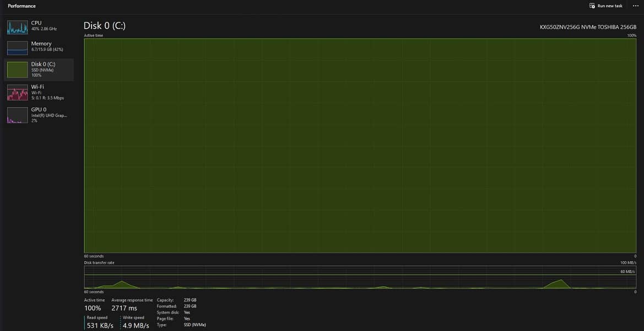Select the Wi-Fi label in the sidebar
Image resolution: width=644 pixels, height=331 pixels.
(x=37, y=87)
